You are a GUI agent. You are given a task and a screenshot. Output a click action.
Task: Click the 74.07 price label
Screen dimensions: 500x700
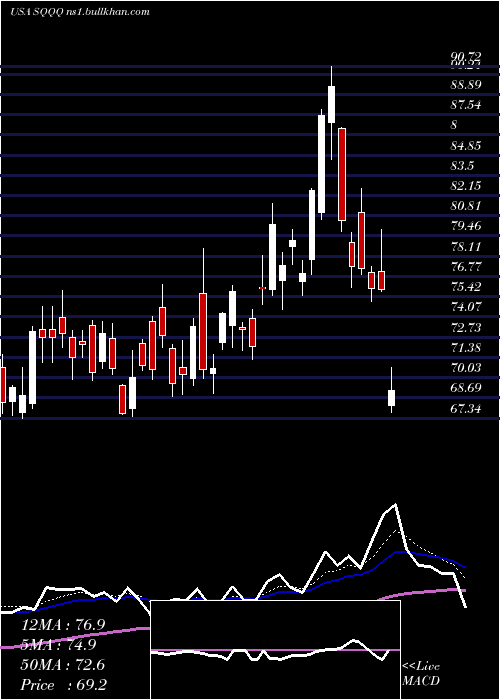click(466, 307)
